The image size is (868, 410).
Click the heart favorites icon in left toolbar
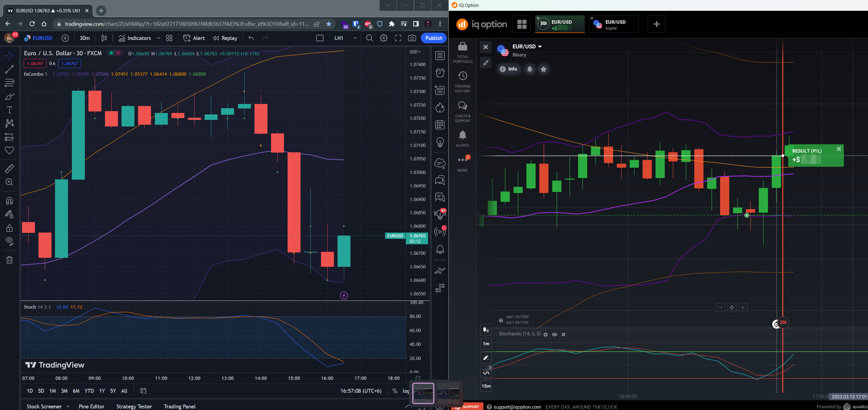[x=9, y=150]
